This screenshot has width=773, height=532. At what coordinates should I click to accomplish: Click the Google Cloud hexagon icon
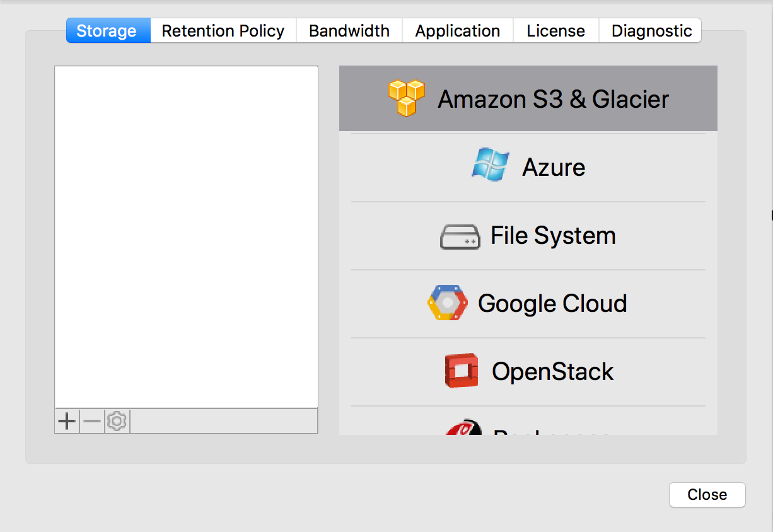[447, 303]
